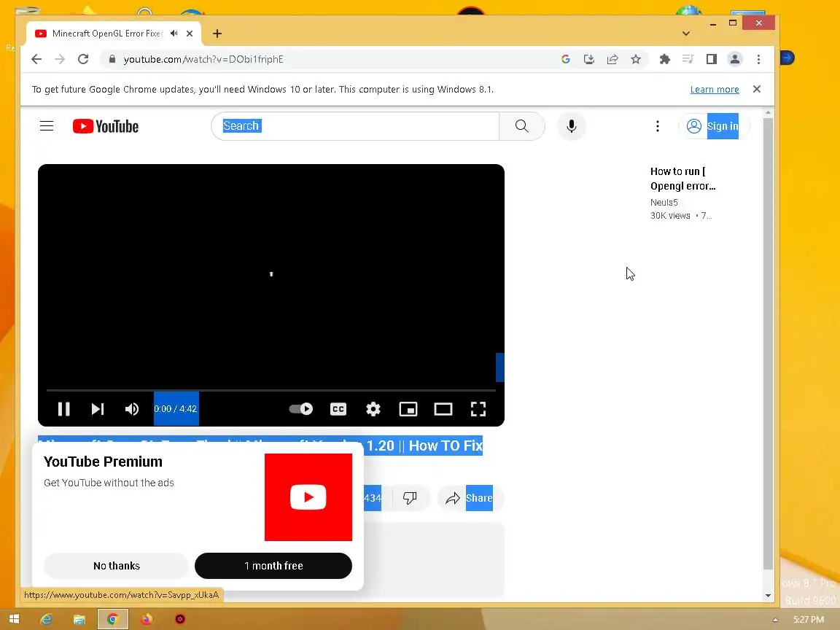Share this video
The width and height of the screenshot is (840, 630).
[470, 498]
